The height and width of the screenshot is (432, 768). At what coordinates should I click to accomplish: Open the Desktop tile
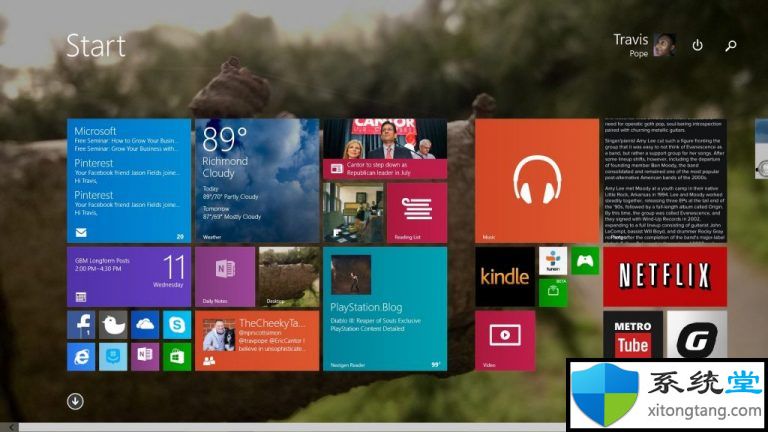289,277
